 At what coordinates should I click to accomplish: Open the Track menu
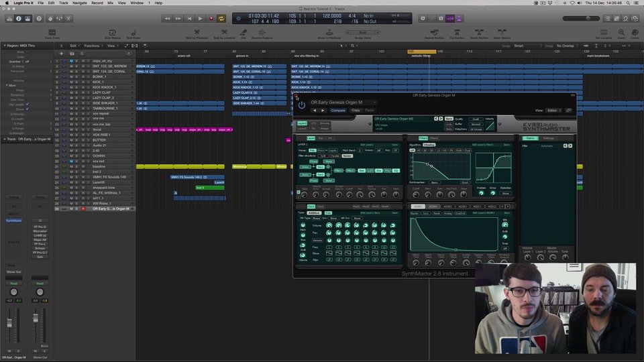63,3
